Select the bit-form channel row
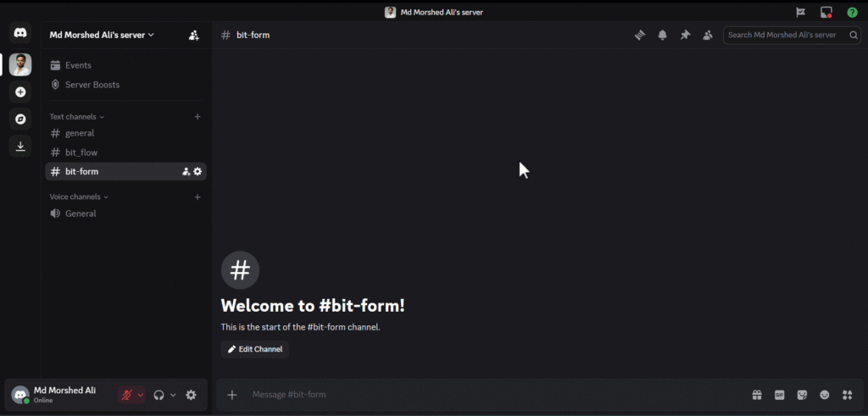Viewport: 868px width, 416px height. point(125,171)
